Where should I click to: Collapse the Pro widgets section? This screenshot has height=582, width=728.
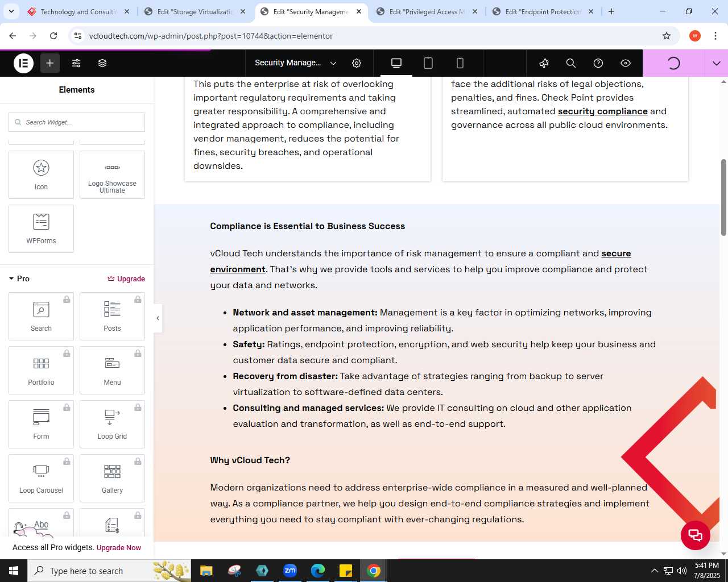pyautogui.click(x=19, y=278)
